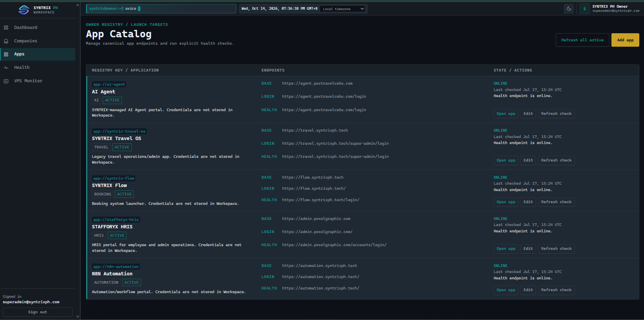Screen dimensions: 644x320
Task: Toggle dark mode with the moon icon
Action: [x=569, y=9]
